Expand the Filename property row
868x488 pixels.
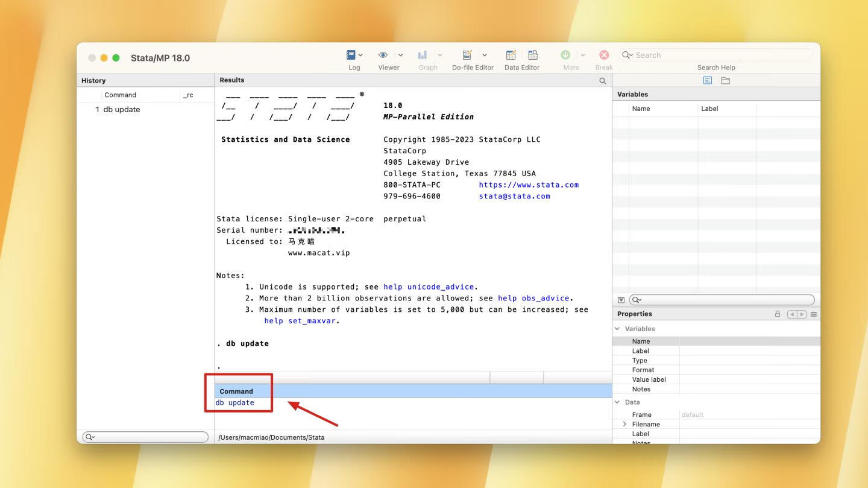[624, 424]
